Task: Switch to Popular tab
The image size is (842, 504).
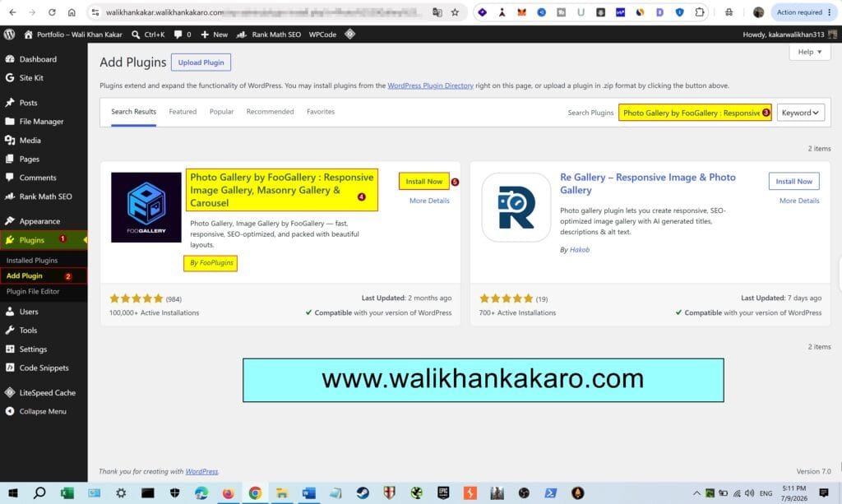Action: (x=221, y=112)
